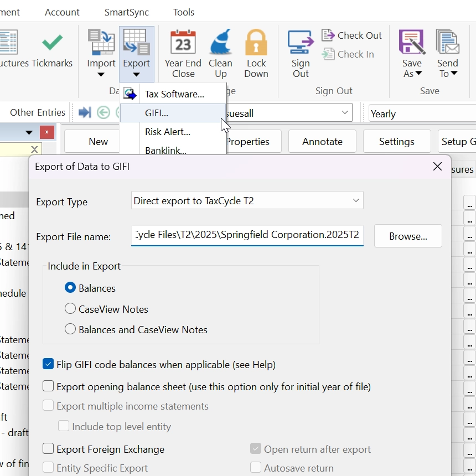
Task: Open the Import menu icon
Action: pyautogui.click(x=101, y=42)
